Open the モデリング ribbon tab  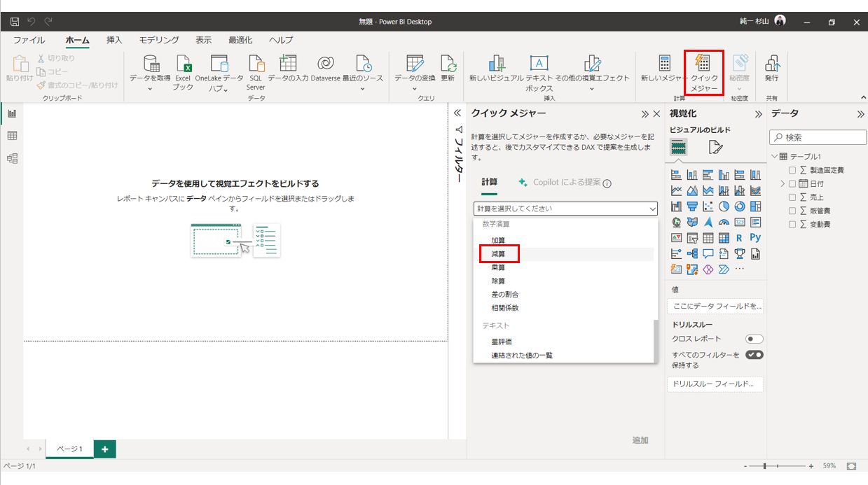[158, 40]
